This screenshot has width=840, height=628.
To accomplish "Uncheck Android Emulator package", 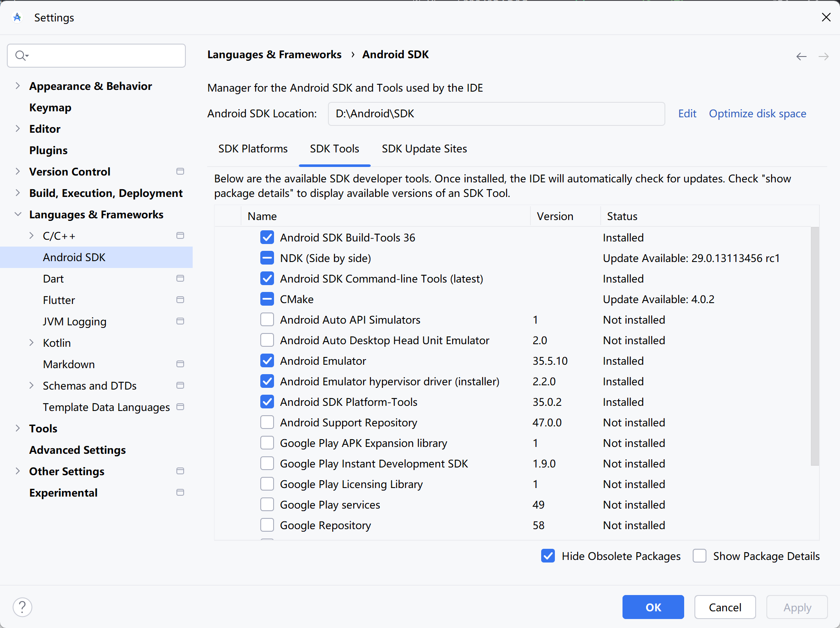I will (x=267, y=360).
